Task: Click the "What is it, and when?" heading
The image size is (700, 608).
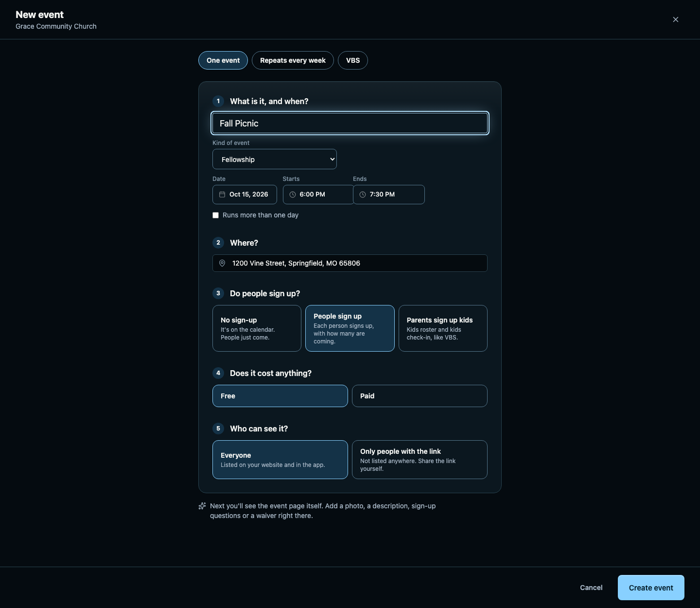Action: [x=269, y=101]
